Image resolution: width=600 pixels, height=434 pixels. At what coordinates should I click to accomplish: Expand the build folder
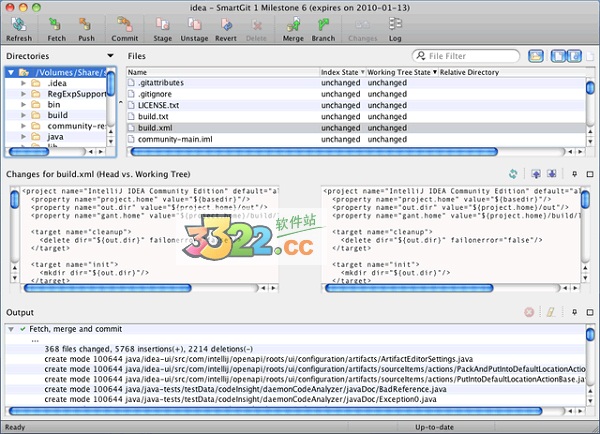click(23, 115)
